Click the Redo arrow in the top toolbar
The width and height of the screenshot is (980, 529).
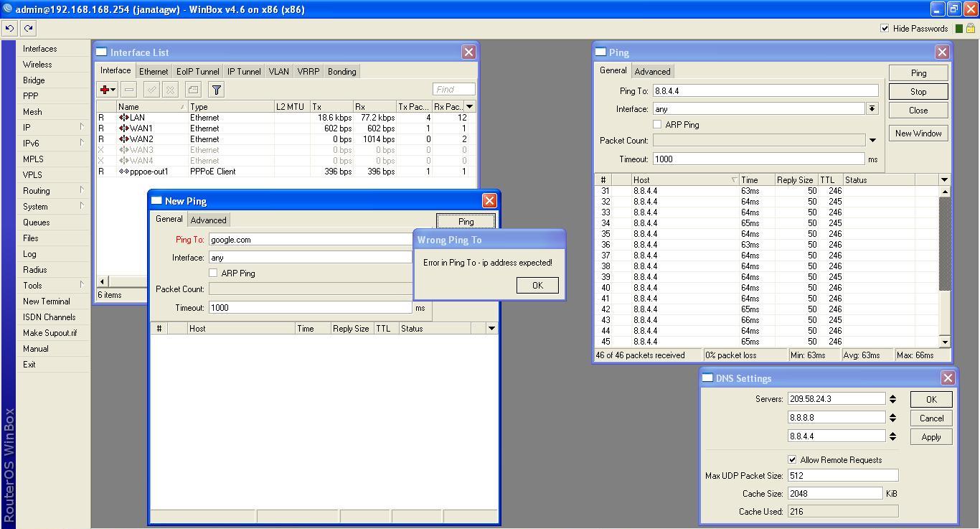[28, 29]
